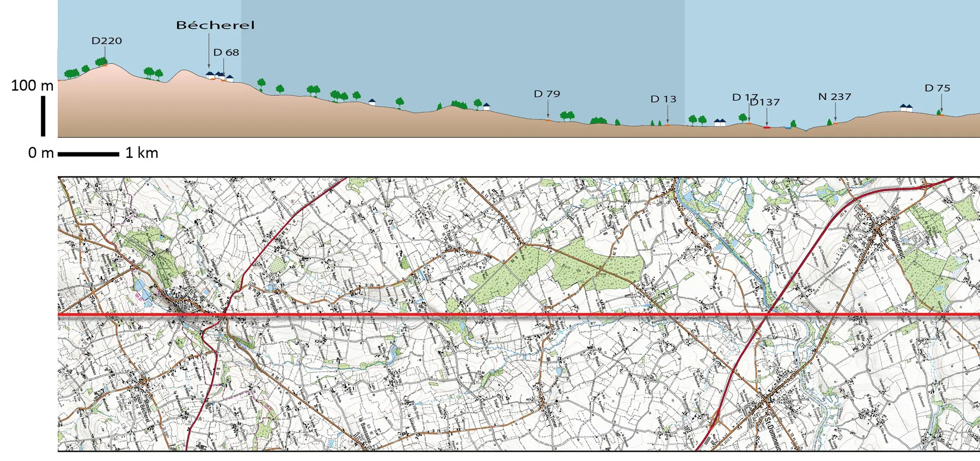
Task: Click the orange marker below the D220 arrow
Action: click(105, 65)
